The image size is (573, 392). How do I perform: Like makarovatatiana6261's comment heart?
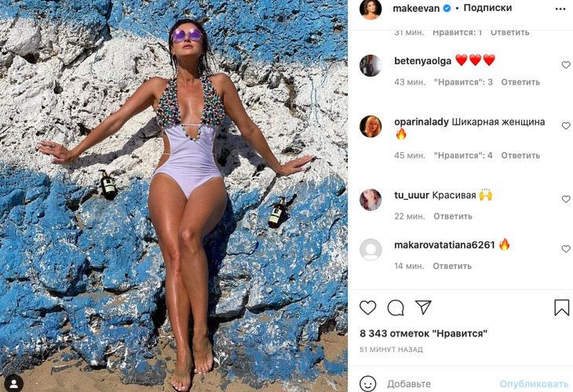tap(566, 249)
